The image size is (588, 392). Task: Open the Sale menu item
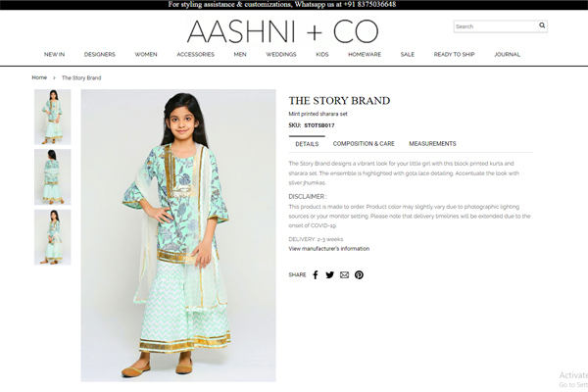[x=408, y=55]
